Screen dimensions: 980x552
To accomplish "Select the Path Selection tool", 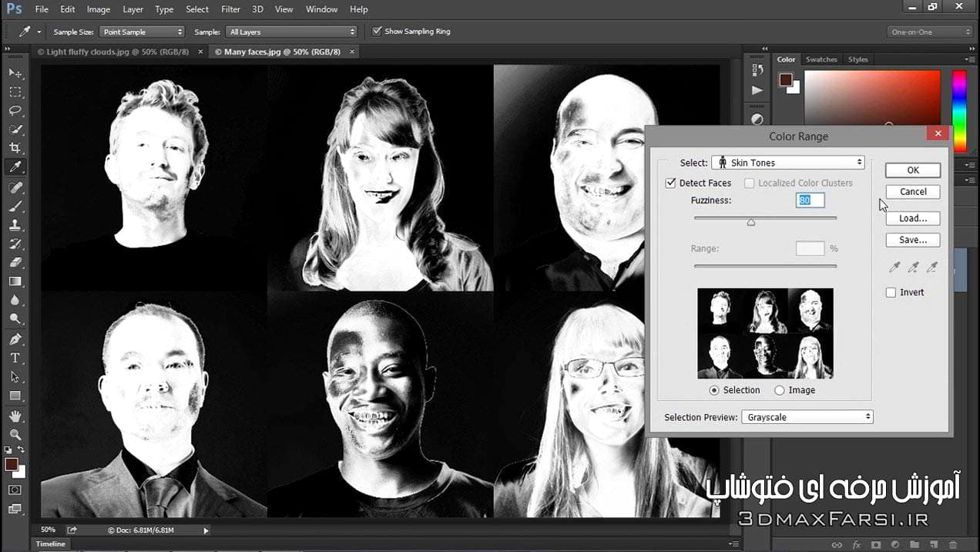I will pyautogui.click(x=15, y=377).
